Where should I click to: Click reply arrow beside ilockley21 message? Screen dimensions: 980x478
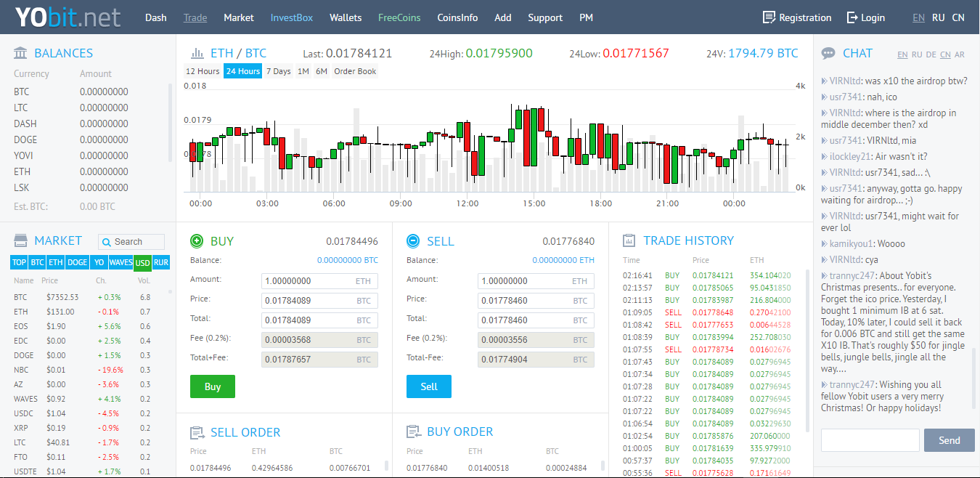[824, 157]
